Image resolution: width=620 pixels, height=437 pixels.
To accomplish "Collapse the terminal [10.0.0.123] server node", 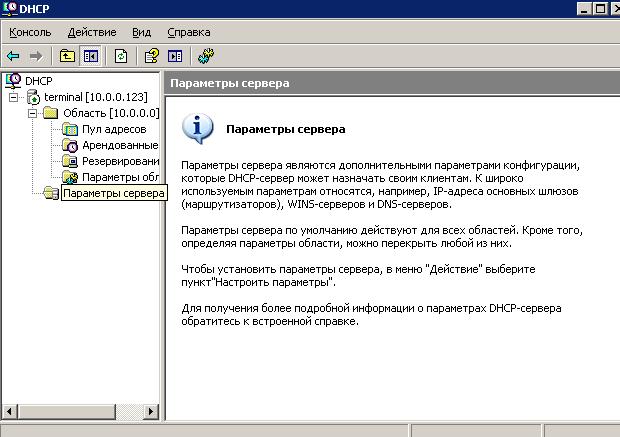I will pos(14,97).
